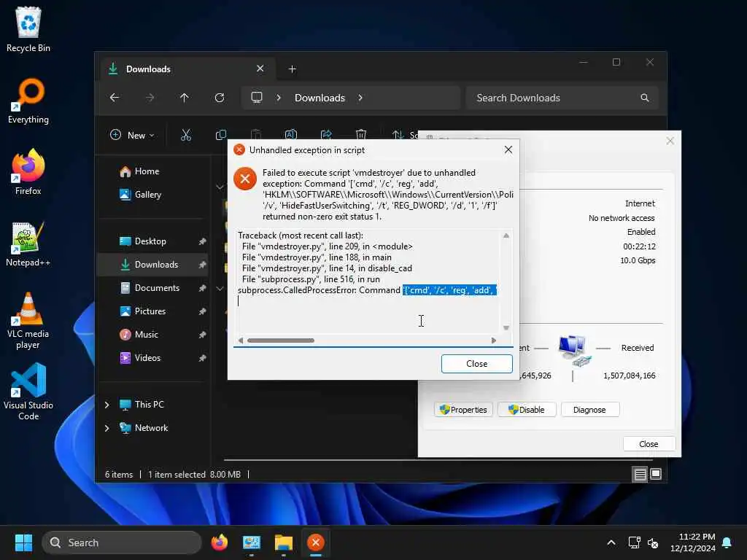Viewport: 747px width, 560px height.
Task: Close the Downloads tab
Action: 260,69
